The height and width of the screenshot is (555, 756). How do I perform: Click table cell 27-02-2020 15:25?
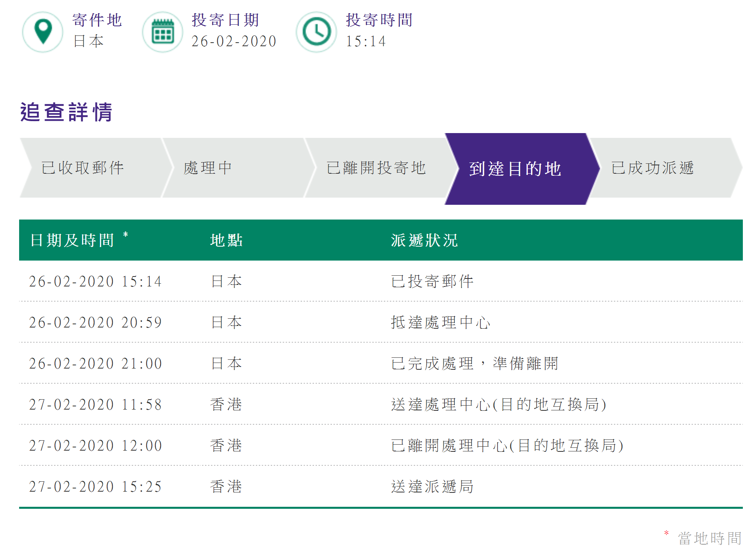[95, 486]
